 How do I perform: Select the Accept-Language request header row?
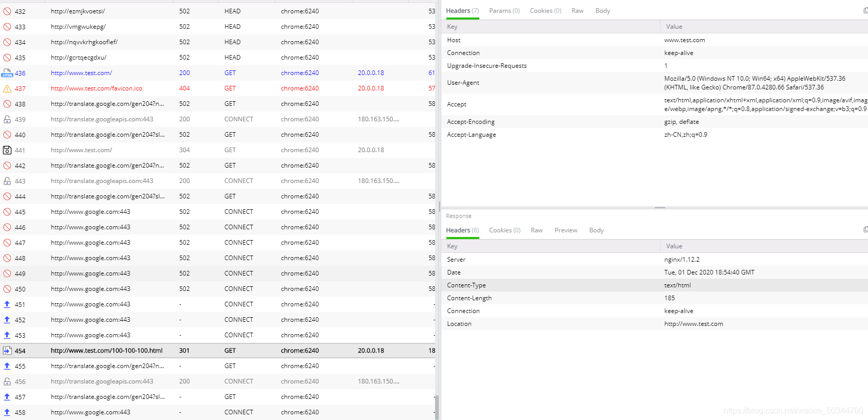tap(655, 135)
